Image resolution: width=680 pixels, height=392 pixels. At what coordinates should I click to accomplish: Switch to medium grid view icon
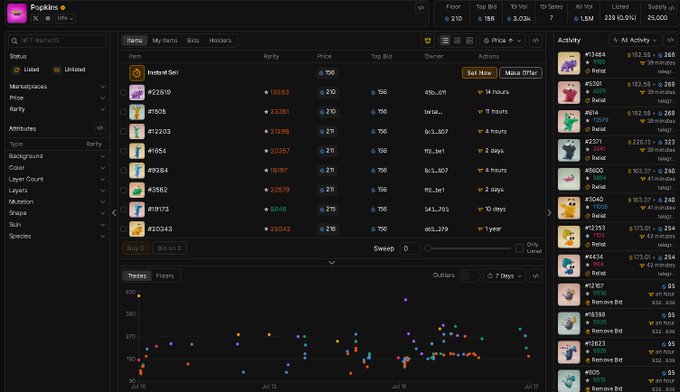(457, 40)
